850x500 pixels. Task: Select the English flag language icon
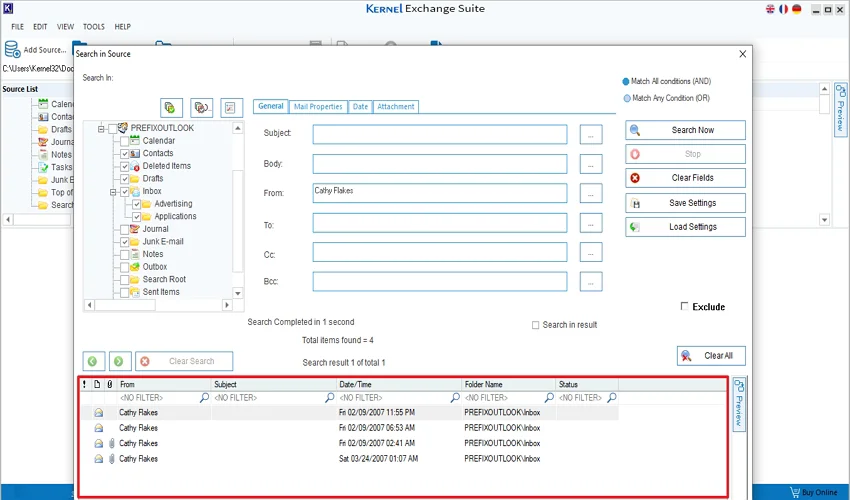tap(770, 9)
